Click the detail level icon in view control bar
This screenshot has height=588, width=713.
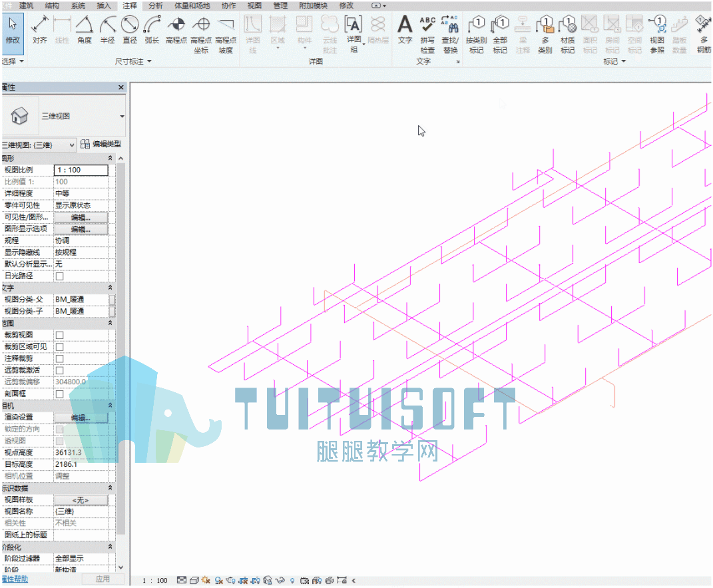(182, 580)
